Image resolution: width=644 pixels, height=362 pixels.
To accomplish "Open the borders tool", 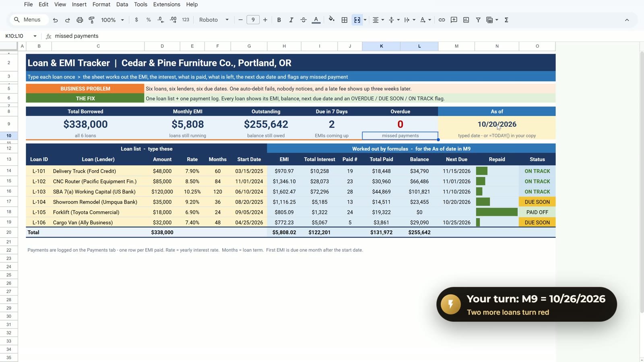I will click(x=345, y=20).
